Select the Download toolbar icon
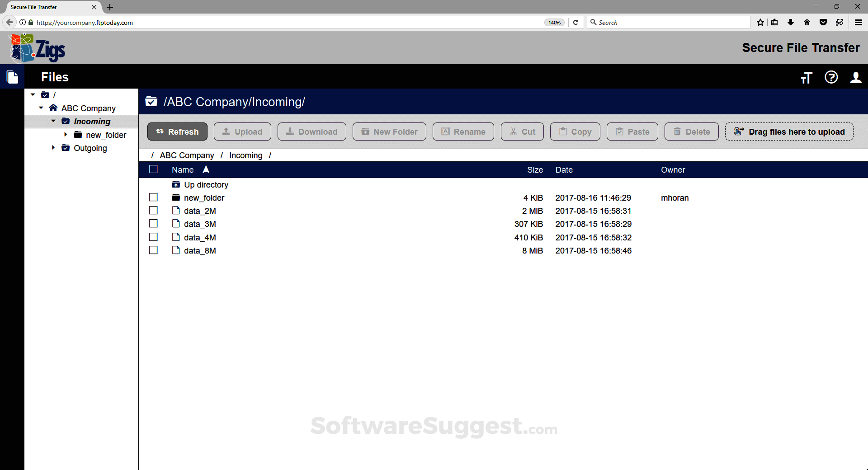The width and height of the screenshot is (868, 470). (x=290, y=132)
